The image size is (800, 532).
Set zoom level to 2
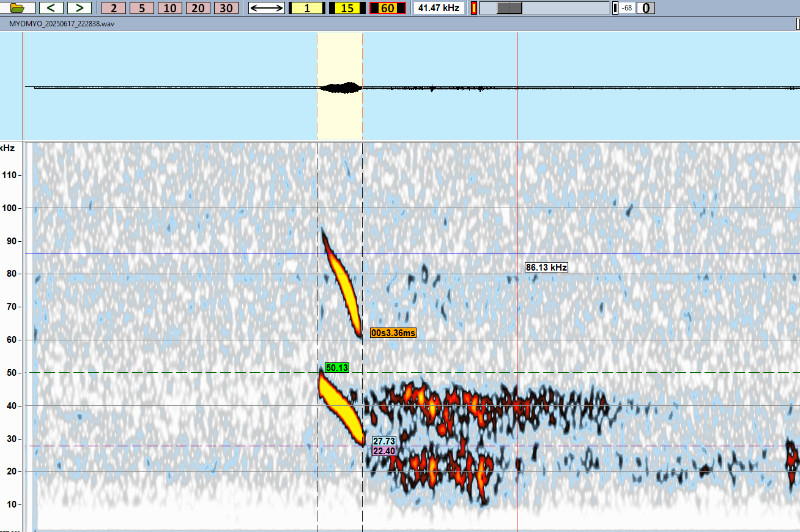click(x=114, y=8)
